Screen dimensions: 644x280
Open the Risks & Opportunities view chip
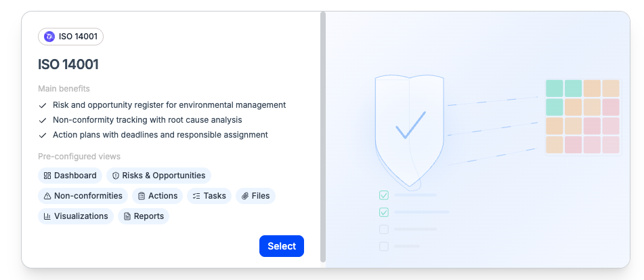[x=158, y=176]
